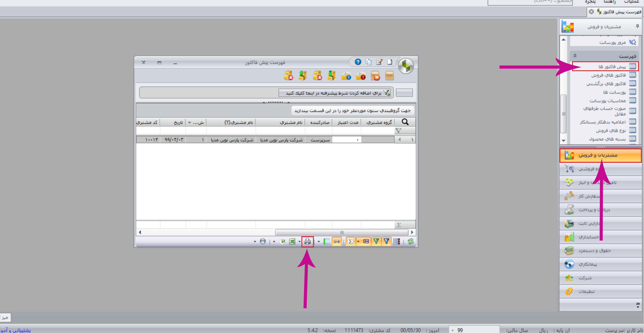Click the round green app logo button
The width and height of the screenshot is (644, 333).
point(406,66)
